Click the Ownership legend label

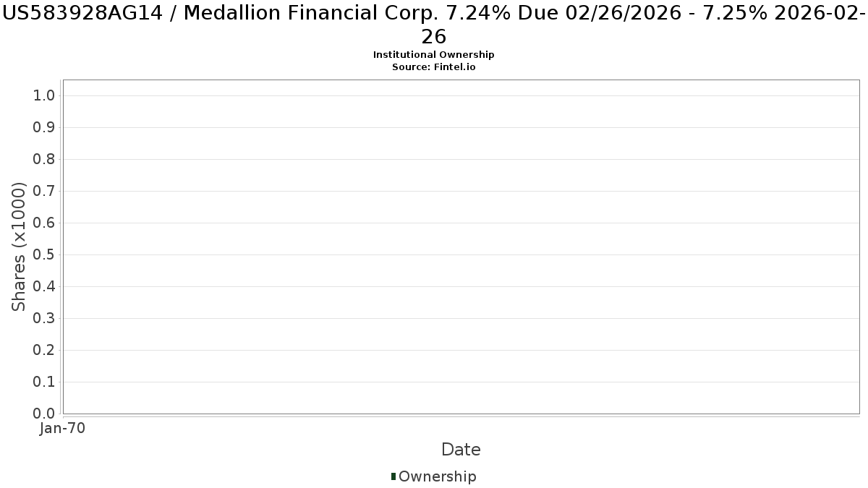[x=438, y=476]
